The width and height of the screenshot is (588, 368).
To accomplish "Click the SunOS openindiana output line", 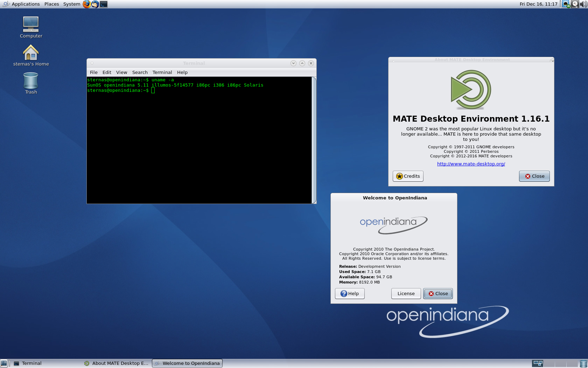I will tap(175, 85).
